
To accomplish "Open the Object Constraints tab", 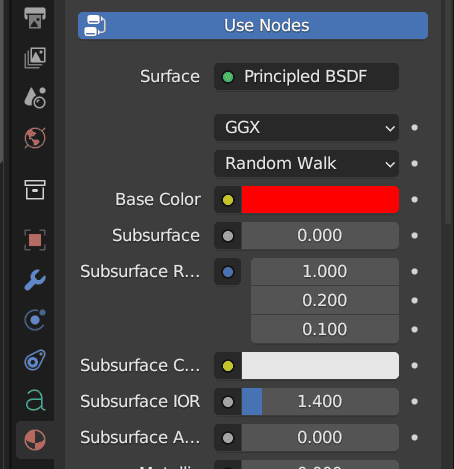I will (35, 360).
